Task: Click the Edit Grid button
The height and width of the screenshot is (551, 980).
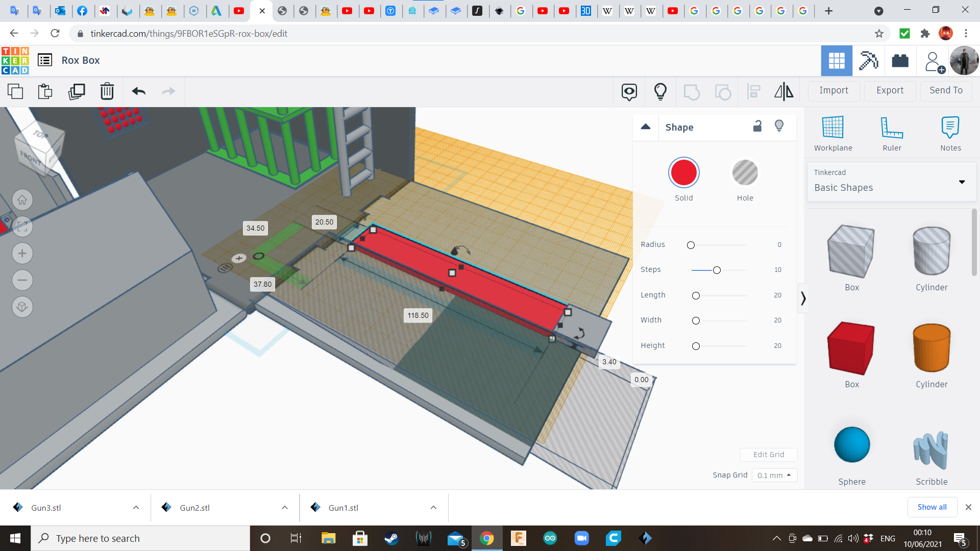Action: (768, 455)
